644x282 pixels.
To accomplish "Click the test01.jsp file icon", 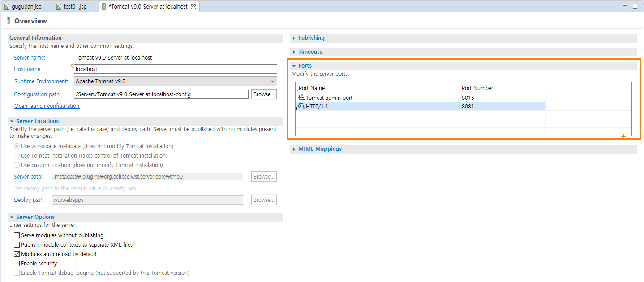I will (59, 7).
